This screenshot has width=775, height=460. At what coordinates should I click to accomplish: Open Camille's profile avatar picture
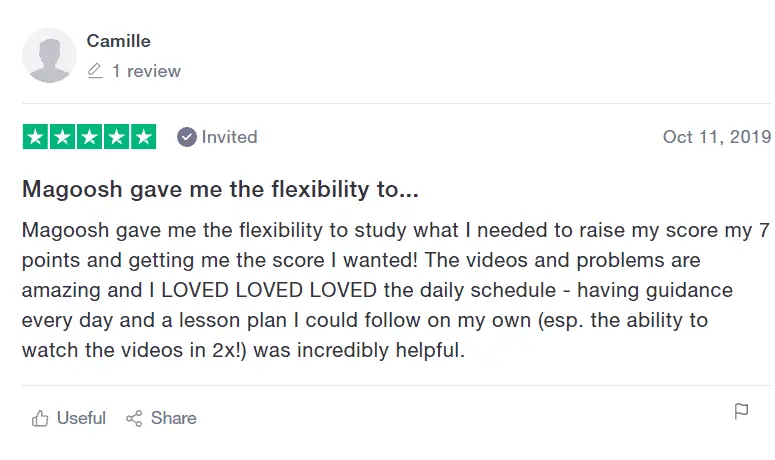click(x=49, y=55)
